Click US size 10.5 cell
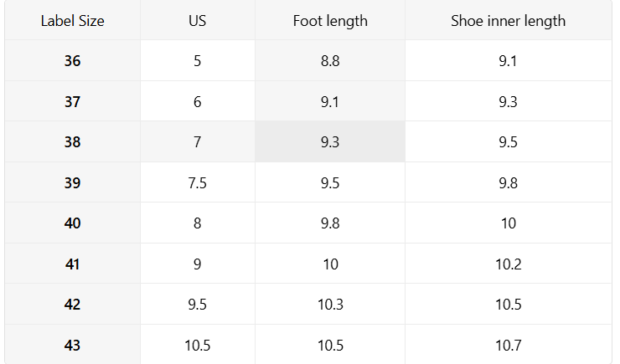This screenshot has width=620, height=364. [197, 346]
